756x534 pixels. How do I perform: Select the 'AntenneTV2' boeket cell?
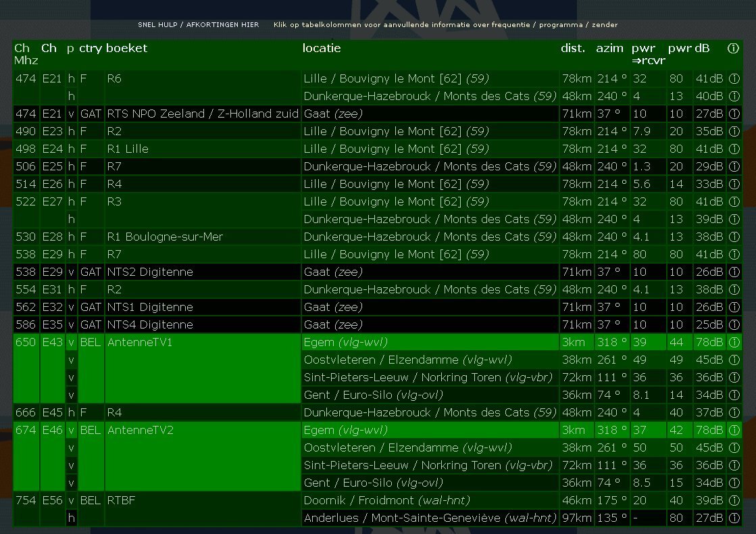[203, 456]
